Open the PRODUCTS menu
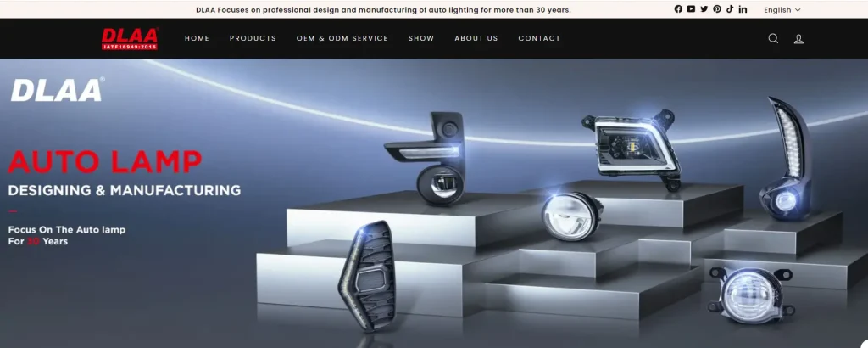 [x=253, y=38]
